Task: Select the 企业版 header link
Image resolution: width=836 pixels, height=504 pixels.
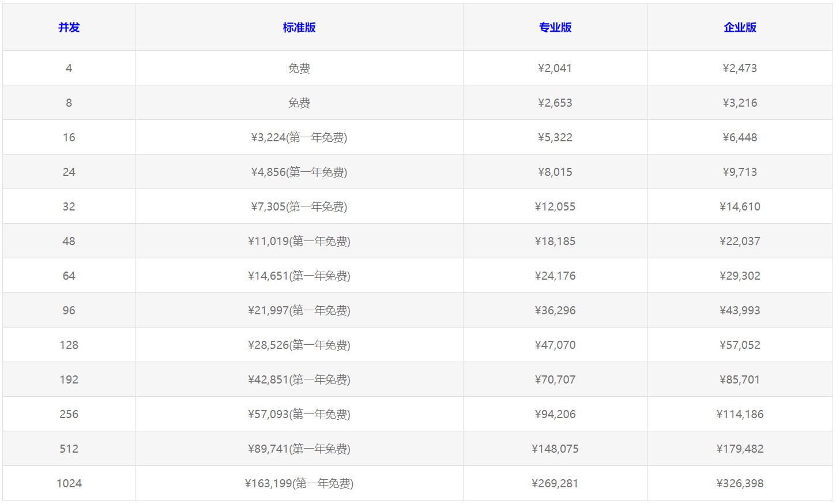Action: (x=740, y=27)
